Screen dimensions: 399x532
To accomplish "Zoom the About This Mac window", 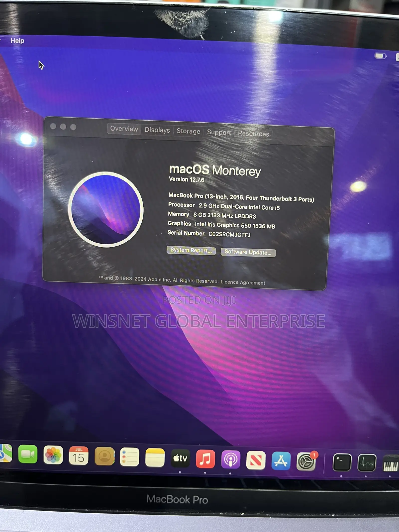I will coord(73,127).
